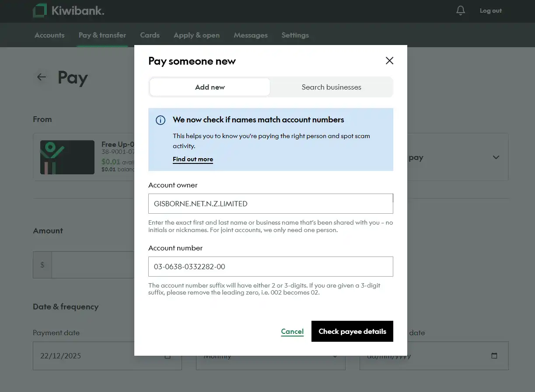Screen dimensions: 535x392
Task: Click the Kiwibank logo
Action: coord(68,10)
